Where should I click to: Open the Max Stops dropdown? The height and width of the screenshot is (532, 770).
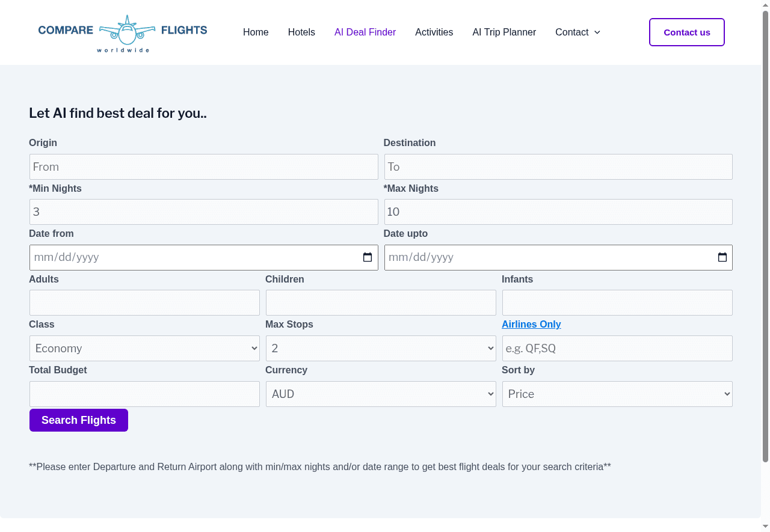[x=381, y=348]
